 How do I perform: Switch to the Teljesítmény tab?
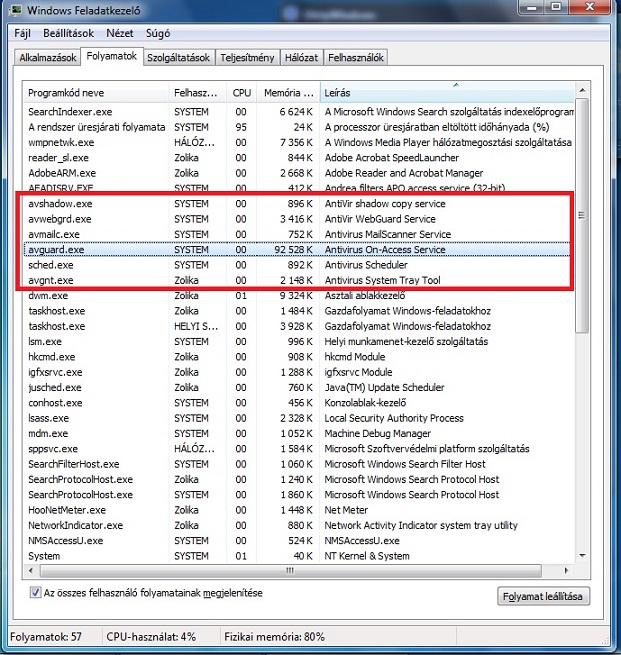(247, 58)
